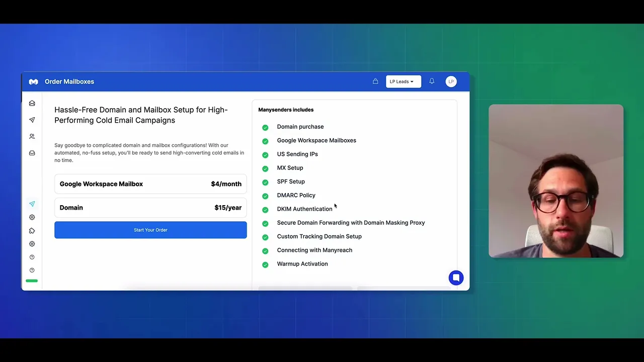Click the Say goodbye to complicated description paragraph
Viewport: 644px width, 362px height.
(149, 153)
